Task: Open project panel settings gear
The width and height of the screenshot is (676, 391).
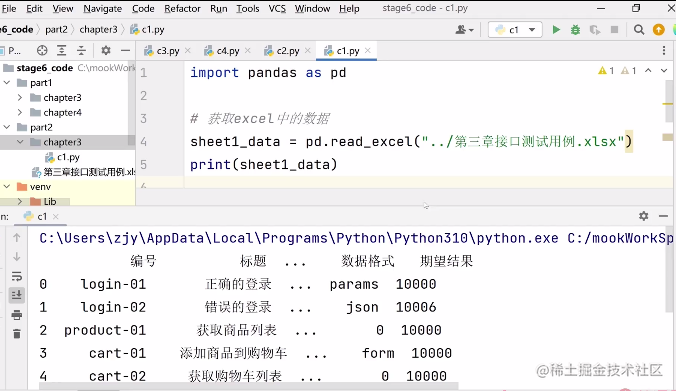Action: click(x=106, y=50)
